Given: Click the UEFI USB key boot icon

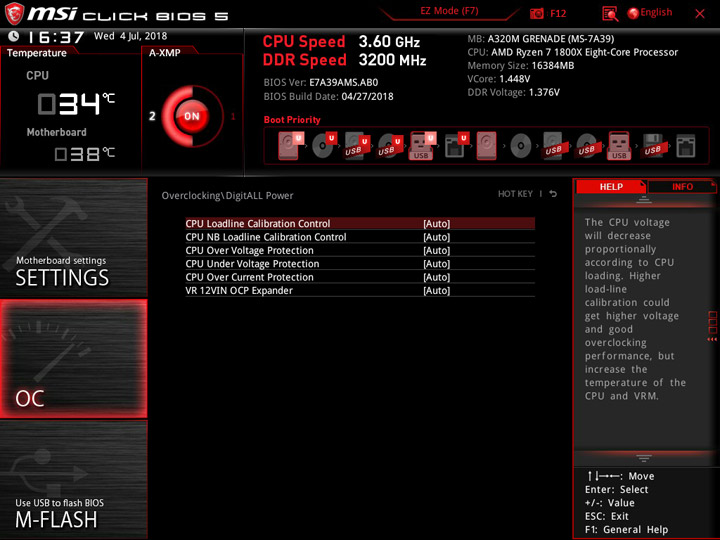Looking at the screenshot, I should 422,146.
